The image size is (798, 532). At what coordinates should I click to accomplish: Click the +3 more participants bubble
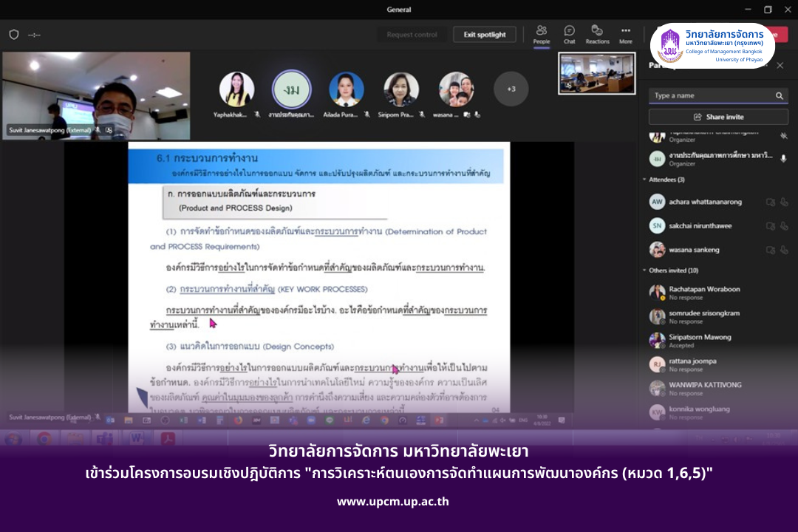coord(511,89)
